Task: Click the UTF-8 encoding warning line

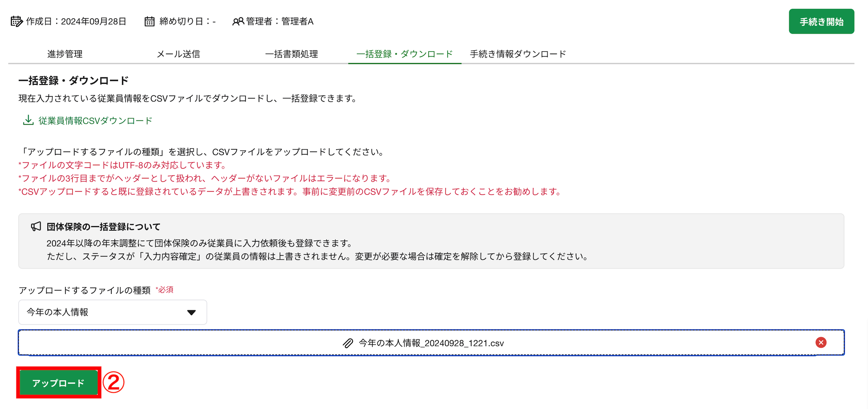Action: (122, 165)
